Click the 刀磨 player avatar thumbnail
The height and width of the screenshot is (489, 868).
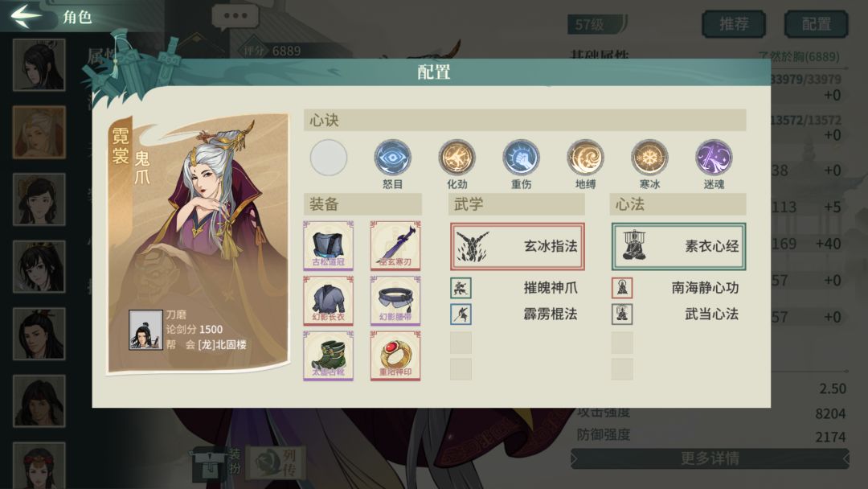(145, 330)
